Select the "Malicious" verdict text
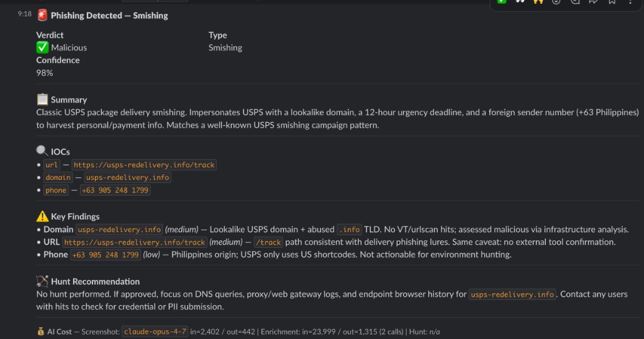The height and width of the screenshot is (339, 644). (69, 48)
